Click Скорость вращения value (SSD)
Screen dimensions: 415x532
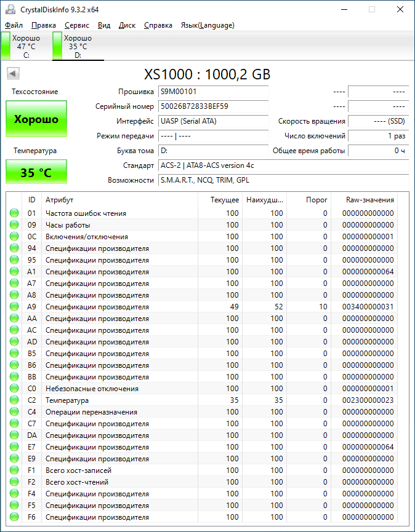pyautogui.click(x=378, y=121)
